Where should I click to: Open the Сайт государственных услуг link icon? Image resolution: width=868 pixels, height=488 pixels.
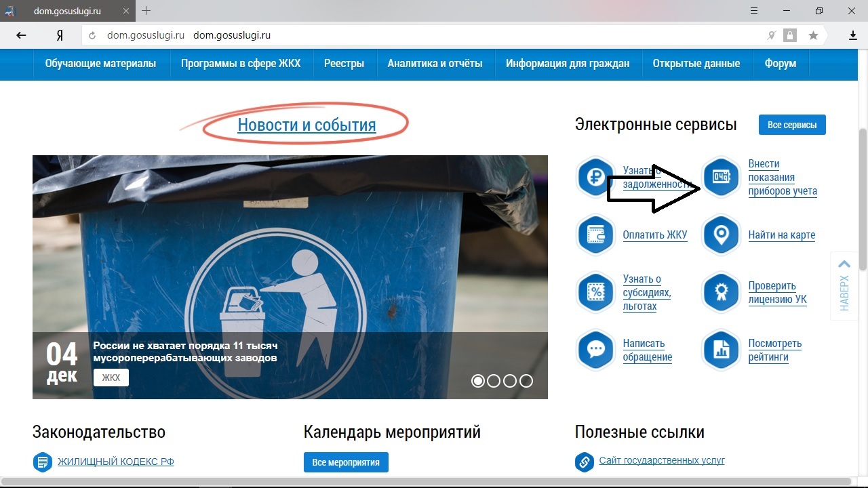click(585, 462)
